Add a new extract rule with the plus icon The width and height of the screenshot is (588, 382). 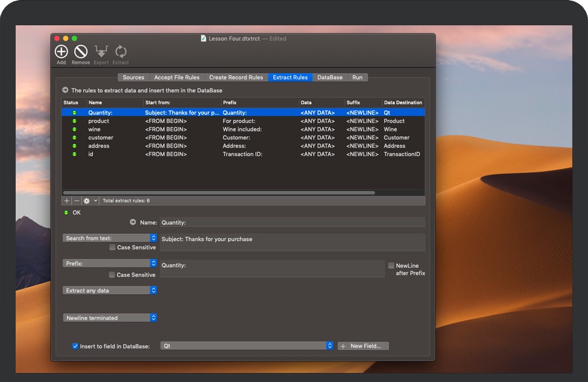tap(66, 200)
